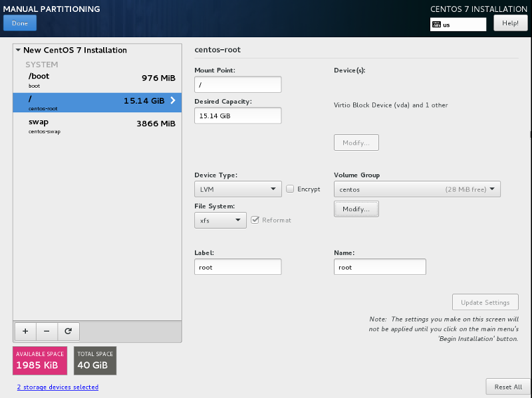Enable the Encrypt checkbox
This screenshot has width=532, height=398.
pyautogui.click(x=290, y=189)
